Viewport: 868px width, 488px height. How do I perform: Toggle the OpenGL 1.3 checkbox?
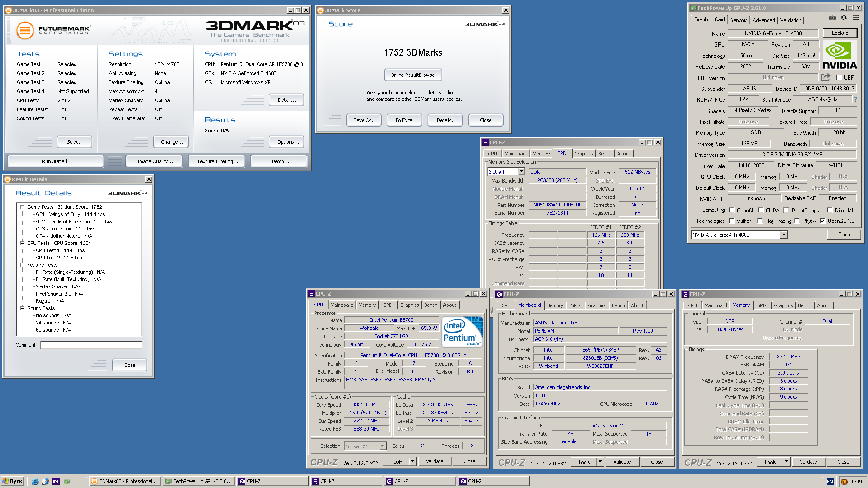[822, 221]
